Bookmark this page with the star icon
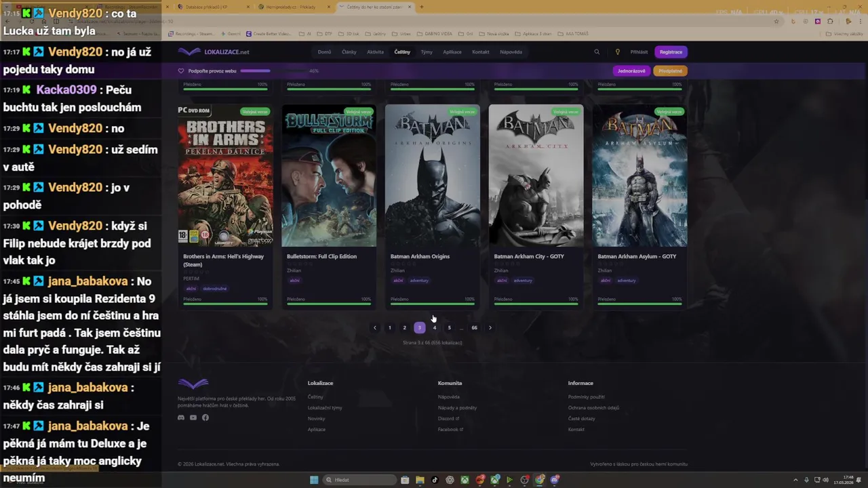This screenshot has width=868, height=488. click(x=776, y=21)
